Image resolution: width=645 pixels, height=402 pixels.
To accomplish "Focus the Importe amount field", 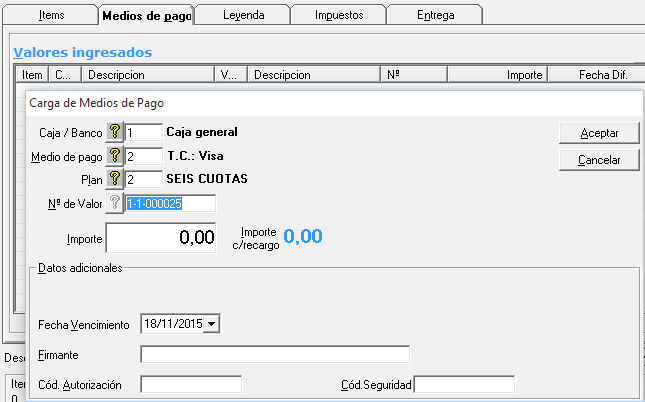I will pos(161,238).
